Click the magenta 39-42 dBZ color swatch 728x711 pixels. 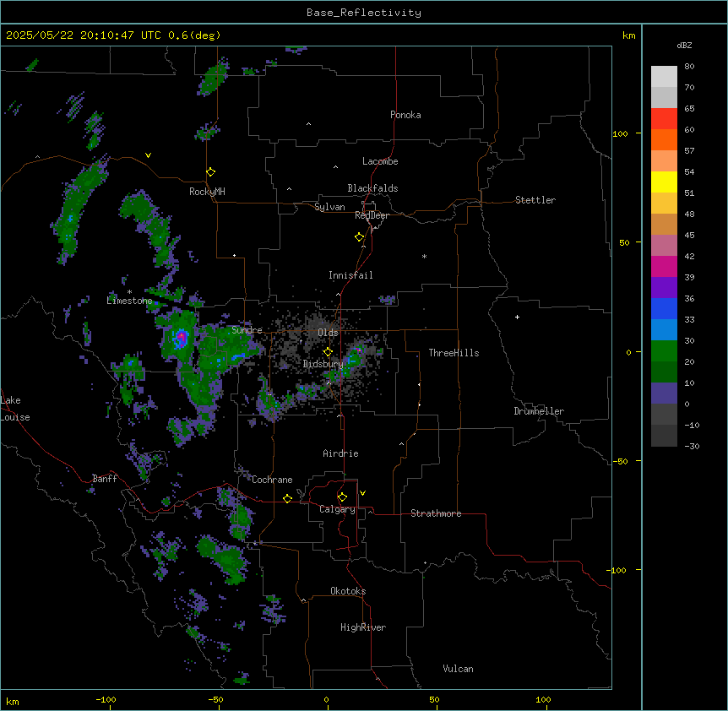(x=664, y=266)
